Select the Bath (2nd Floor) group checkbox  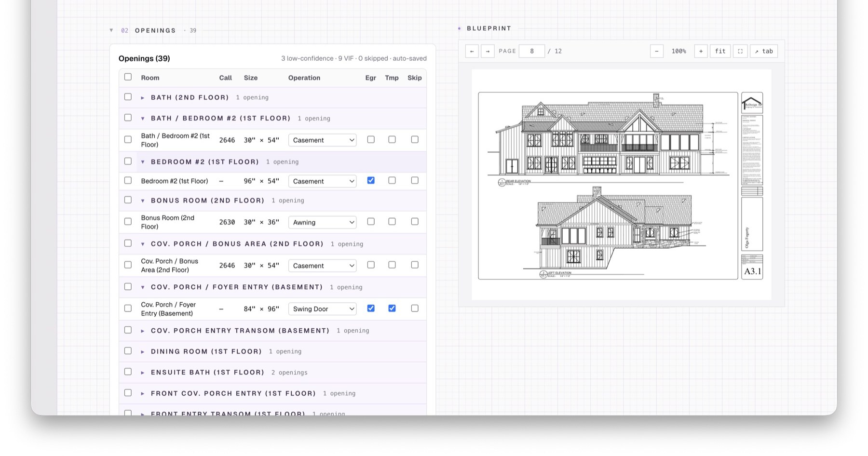coord(128,97)
